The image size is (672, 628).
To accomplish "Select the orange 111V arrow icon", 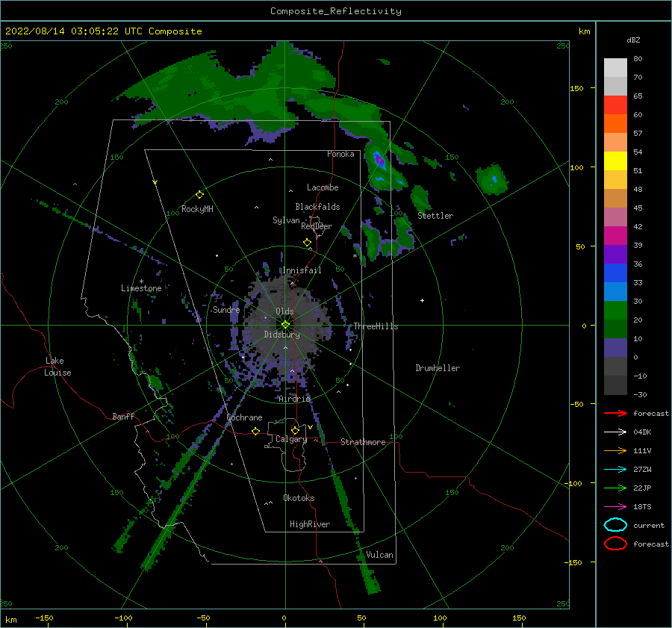I will tap(615, 450).
